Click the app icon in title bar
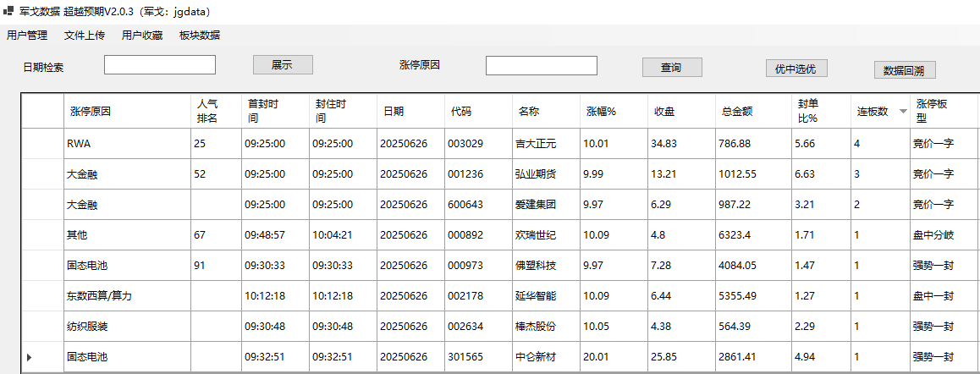The height and width of the screenshot is (374, 980). point(8,11)
